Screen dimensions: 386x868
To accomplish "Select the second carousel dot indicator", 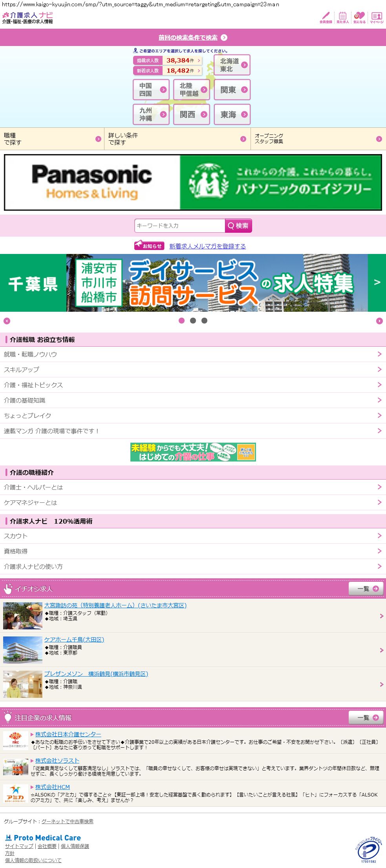I will pos(193,321).
